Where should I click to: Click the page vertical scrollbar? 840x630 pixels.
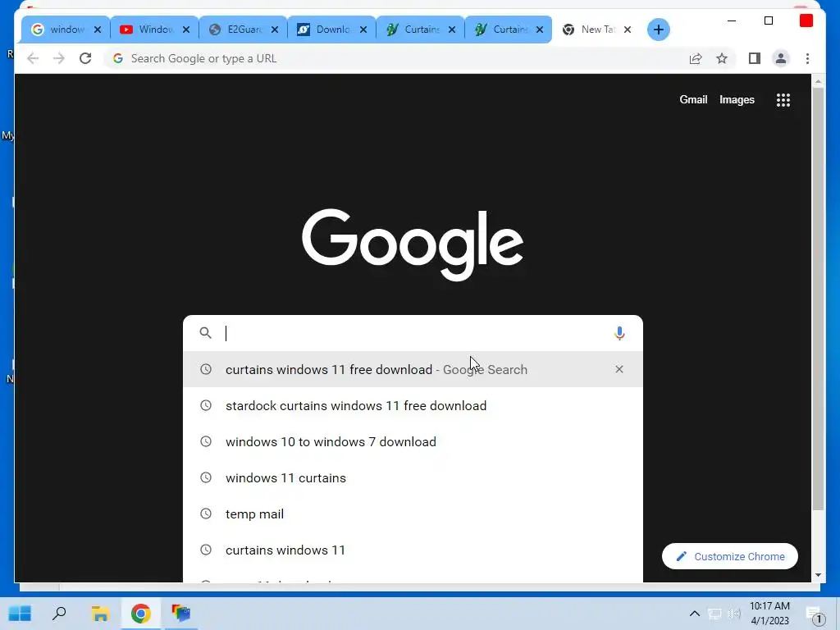(x=818, y=300)
